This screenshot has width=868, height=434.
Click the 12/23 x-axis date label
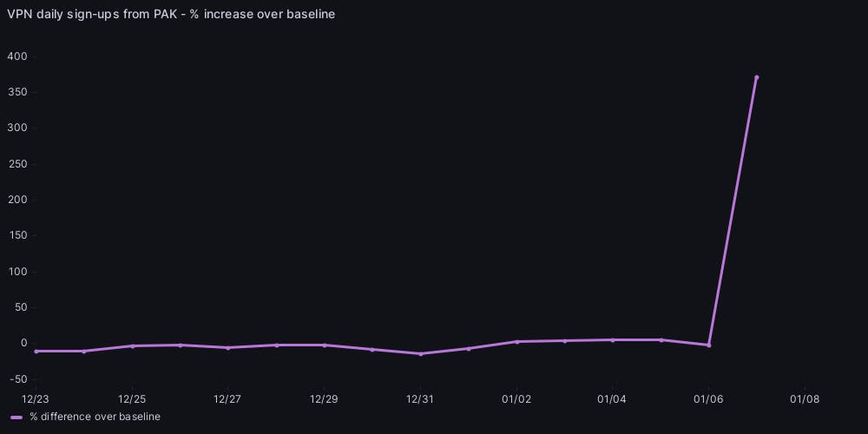[36, 399]
